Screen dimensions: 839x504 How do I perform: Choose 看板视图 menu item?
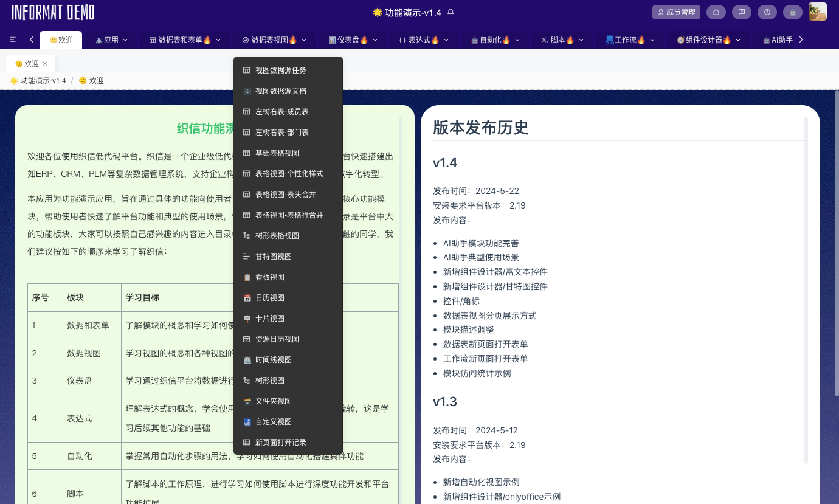tap(269, 277)
